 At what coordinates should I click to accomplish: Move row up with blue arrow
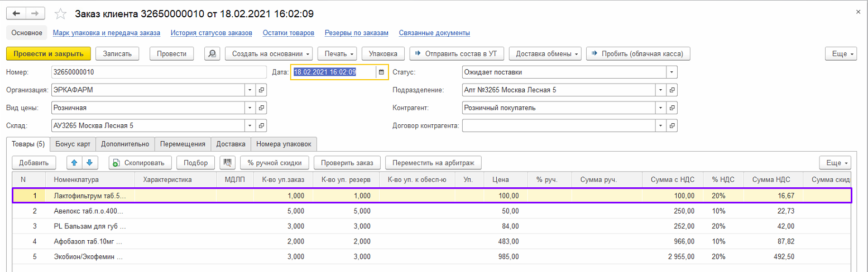pos(74,163)
